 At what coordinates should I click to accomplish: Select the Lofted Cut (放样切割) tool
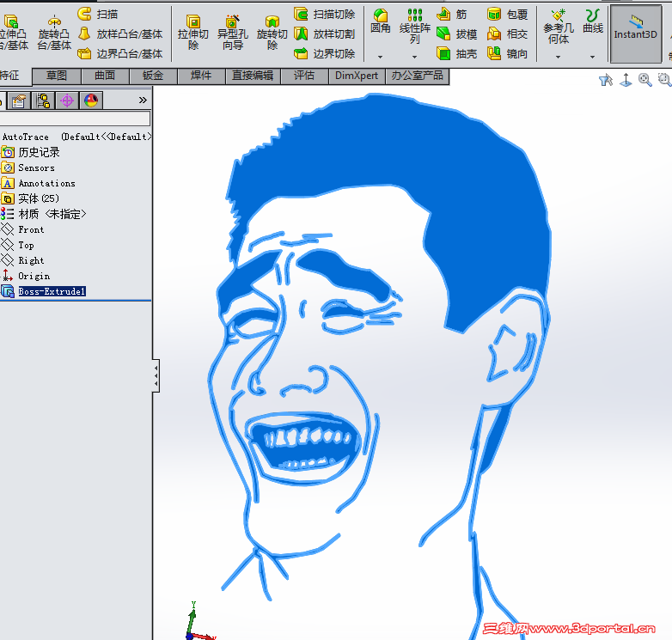click(x=325, y=34)
